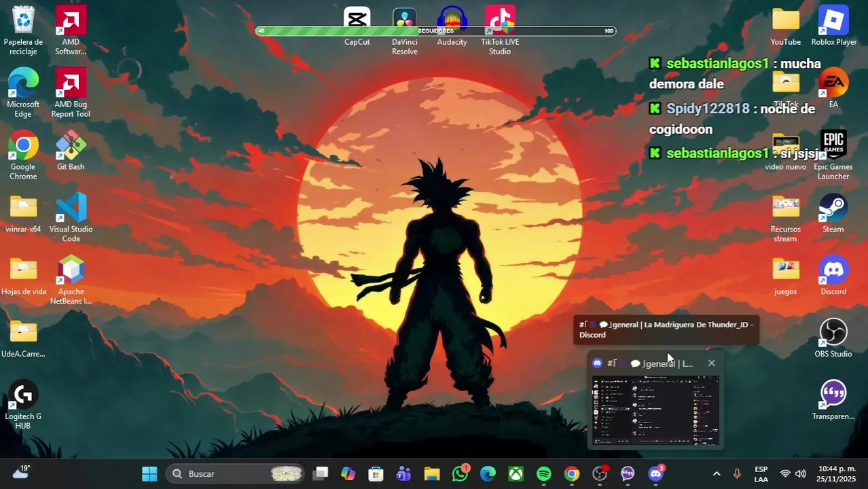The height and width of the screenshot is (489, 868).
Task: Select the Git Bash shortcut
Action: coord(71,151)
